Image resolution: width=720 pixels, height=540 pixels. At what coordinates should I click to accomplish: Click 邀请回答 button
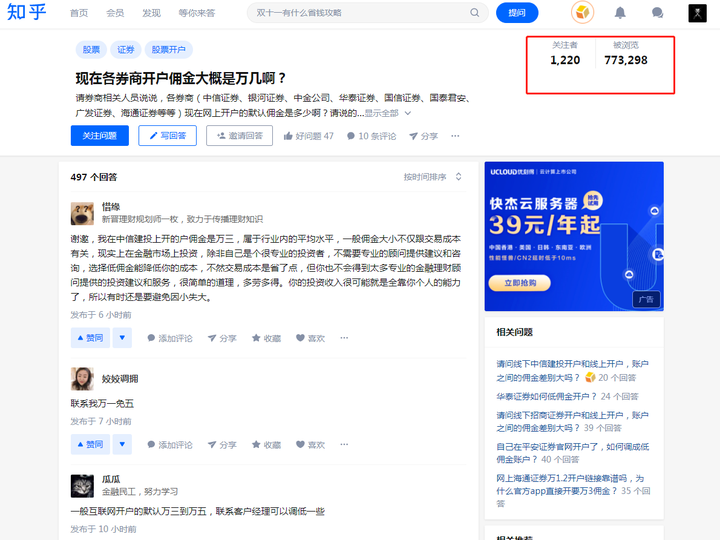tap(239, 135)
